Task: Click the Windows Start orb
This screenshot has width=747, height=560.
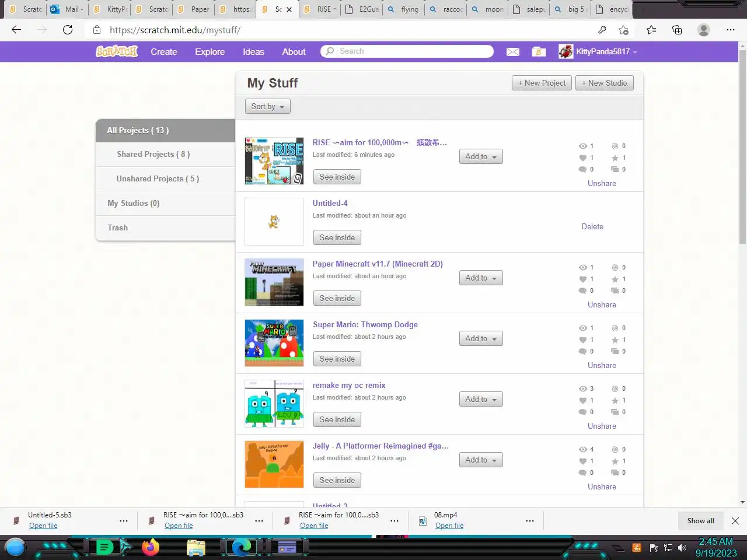Action: click(x=15, y=547)
